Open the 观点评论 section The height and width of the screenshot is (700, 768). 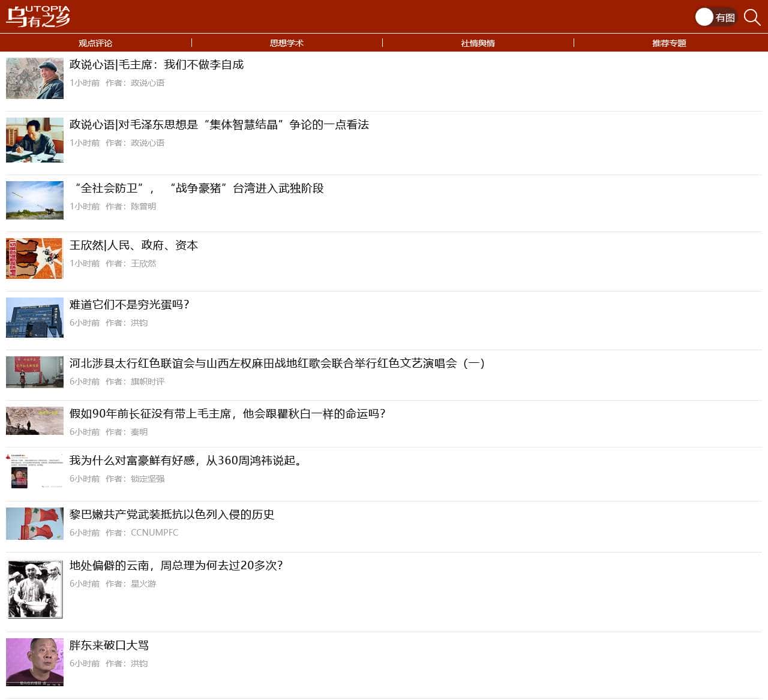95,43
